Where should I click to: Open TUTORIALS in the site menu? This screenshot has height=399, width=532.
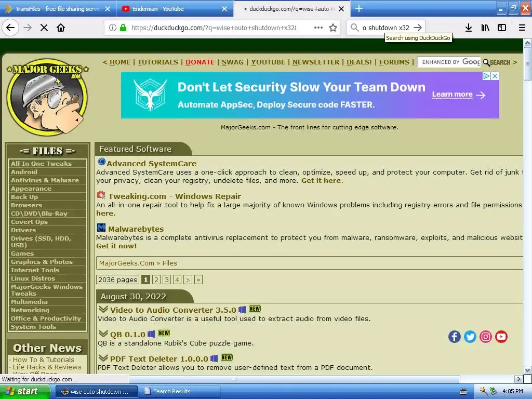[158, 62]
